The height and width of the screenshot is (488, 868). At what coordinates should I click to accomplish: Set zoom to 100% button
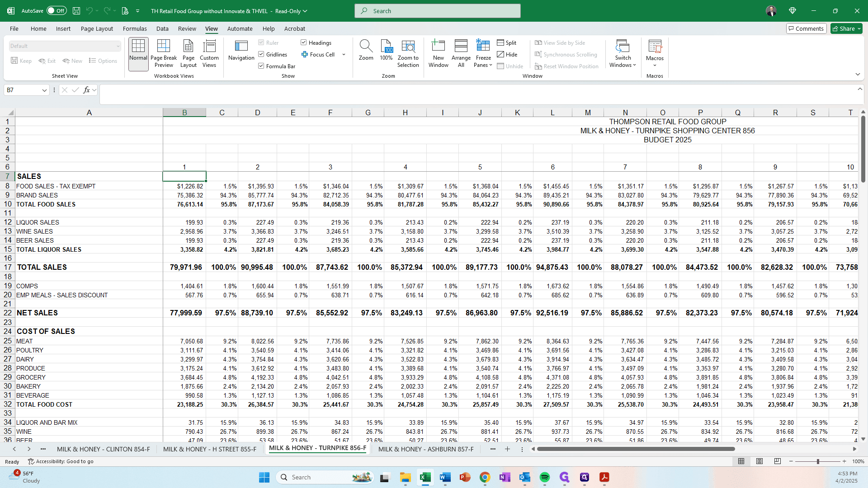[386, 51]
